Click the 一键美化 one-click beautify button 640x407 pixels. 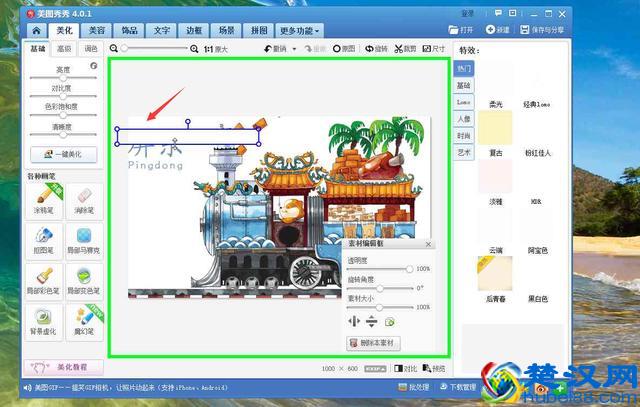(62, 154)
